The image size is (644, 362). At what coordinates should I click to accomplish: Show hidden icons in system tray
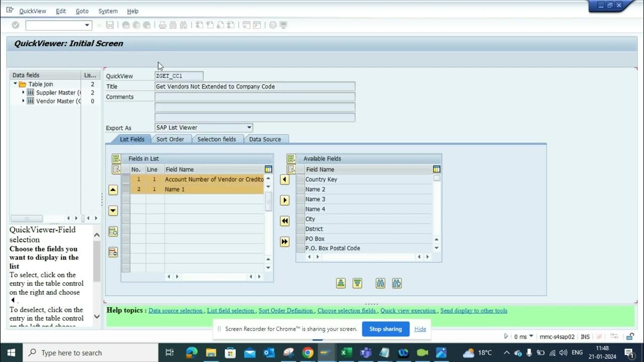pos(507,352)
